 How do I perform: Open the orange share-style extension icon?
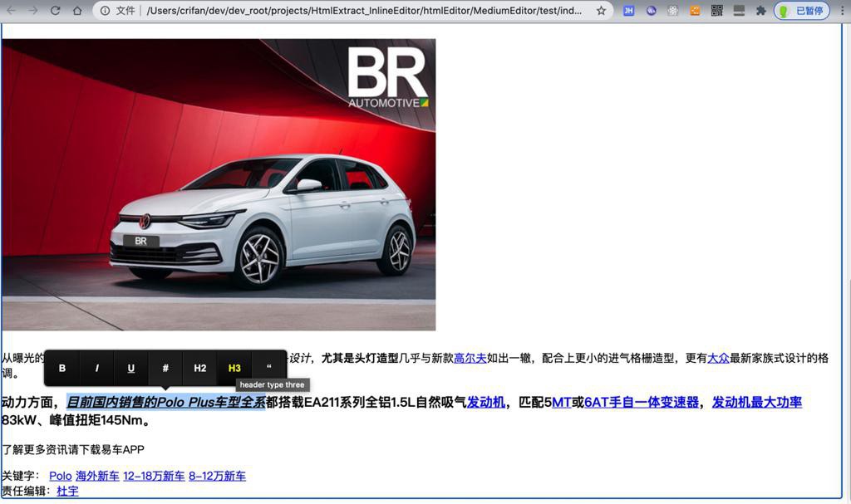pos(695,10)
